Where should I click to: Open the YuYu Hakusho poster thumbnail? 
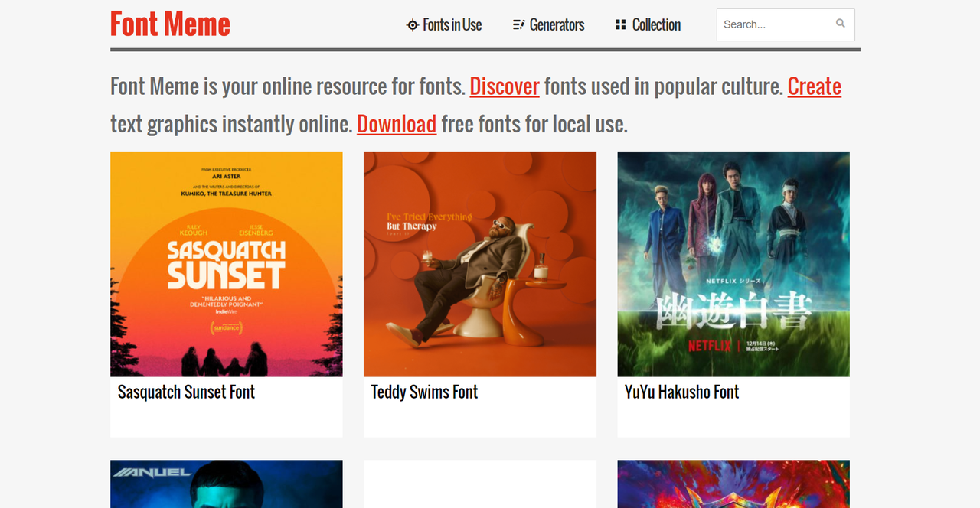733,264
